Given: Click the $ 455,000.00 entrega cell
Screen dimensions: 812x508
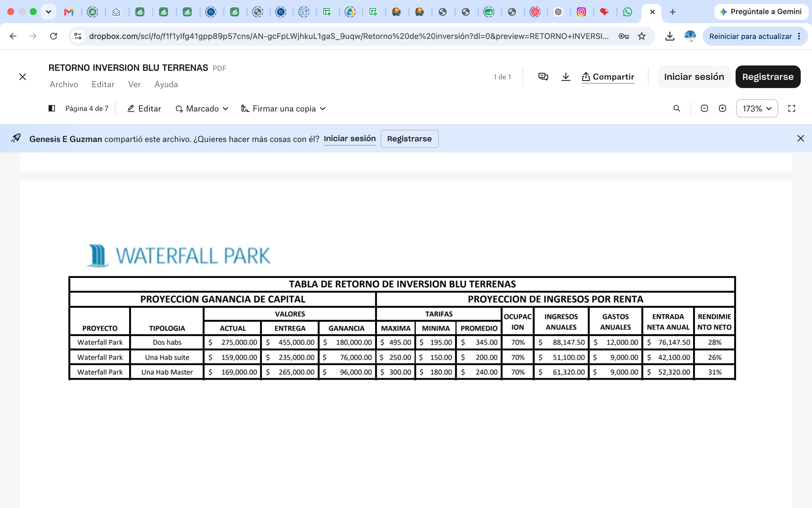Looking at the screenshot, I should point(290,342).
